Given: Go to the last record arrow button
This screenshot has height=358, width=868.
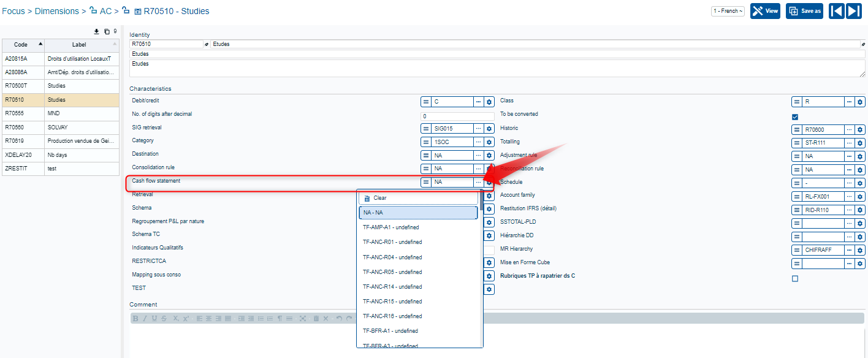Looking at the screenshot, I should pos(855,11).
